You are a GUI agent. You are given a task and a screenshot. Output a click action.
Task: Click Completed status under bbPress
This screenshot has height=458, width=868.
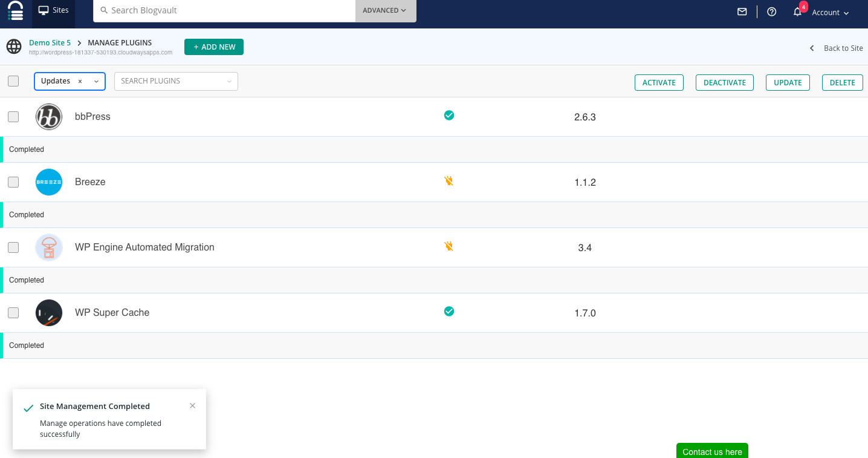27,149
